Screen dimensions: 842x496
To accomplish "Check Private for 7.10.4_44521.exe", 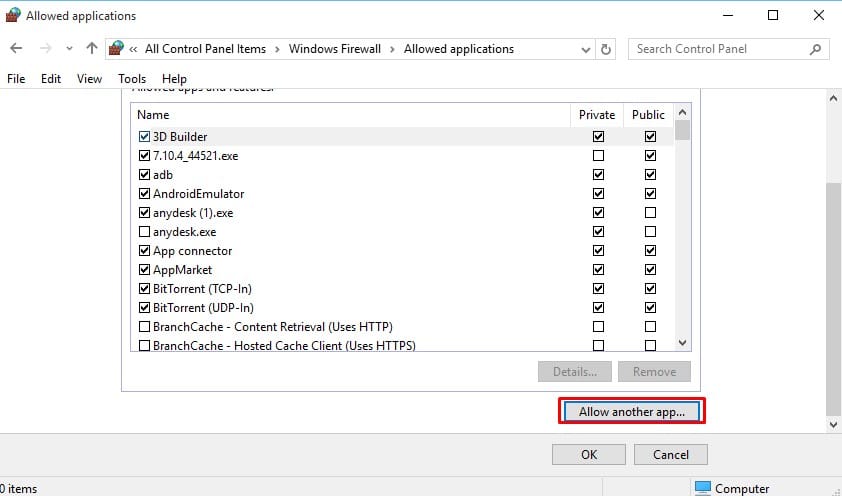I will (x=598, y=156).
